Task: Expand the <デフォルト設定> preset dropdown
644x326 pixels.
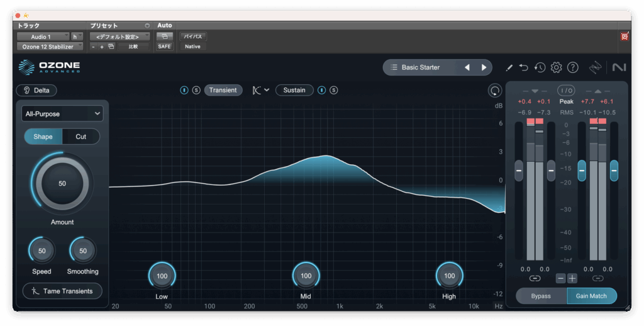Action: tap(119, 37)
